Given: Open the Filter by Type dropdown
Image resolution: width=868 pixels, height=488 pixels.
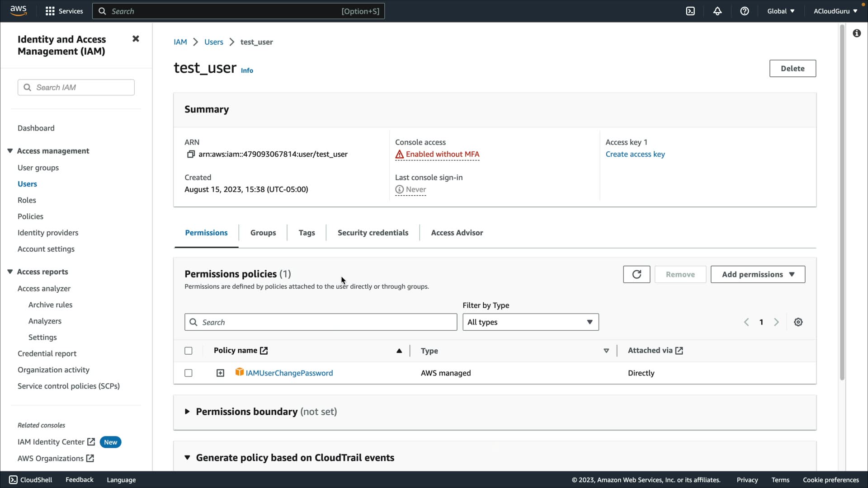Looking at the screenshot, I should (x=530, y=322).
